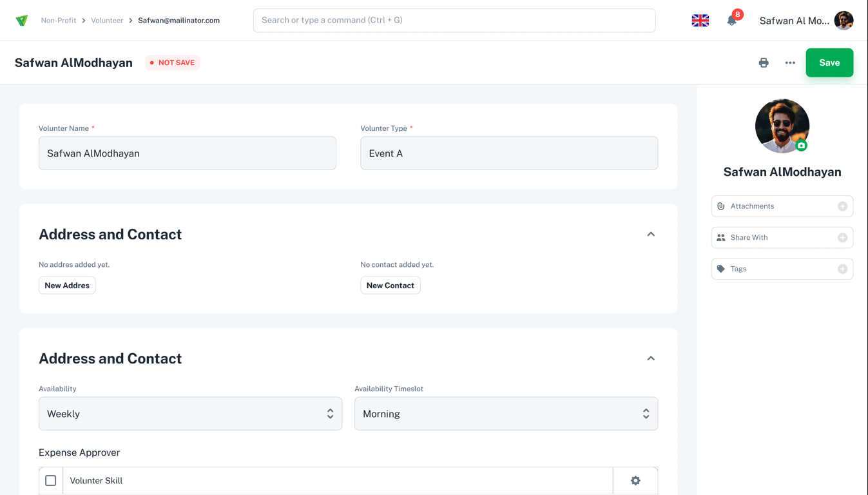Navigate to Volunteer breadcrumb
Image resolution: width=868 pixels, height=495 pixels.
coord(107,21)
